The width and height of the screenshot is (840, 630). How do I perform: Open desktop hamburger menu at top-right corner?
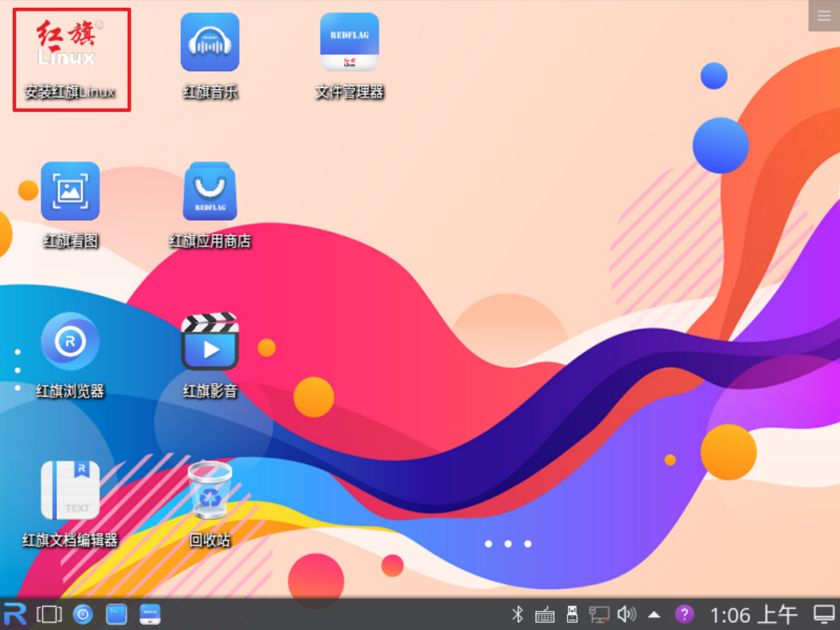pyautogui.click(x=824, y=16)
